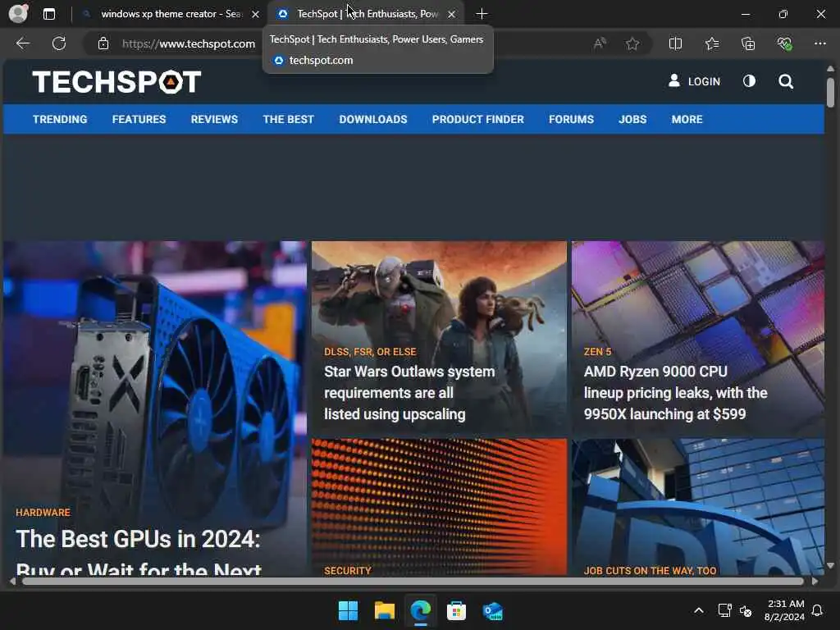Expand the MORE menu
The image size is (840, 630).
click(x=687, y=119)
